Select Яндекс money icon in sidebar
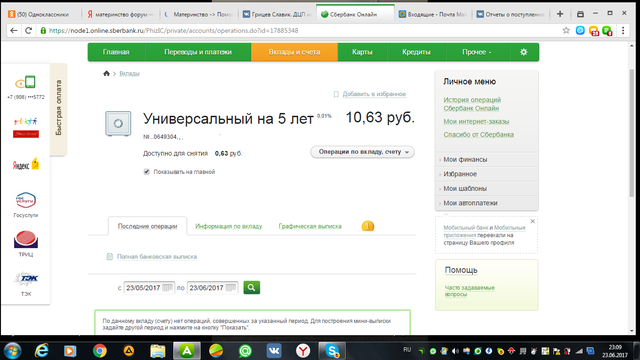 coord(26,164)
